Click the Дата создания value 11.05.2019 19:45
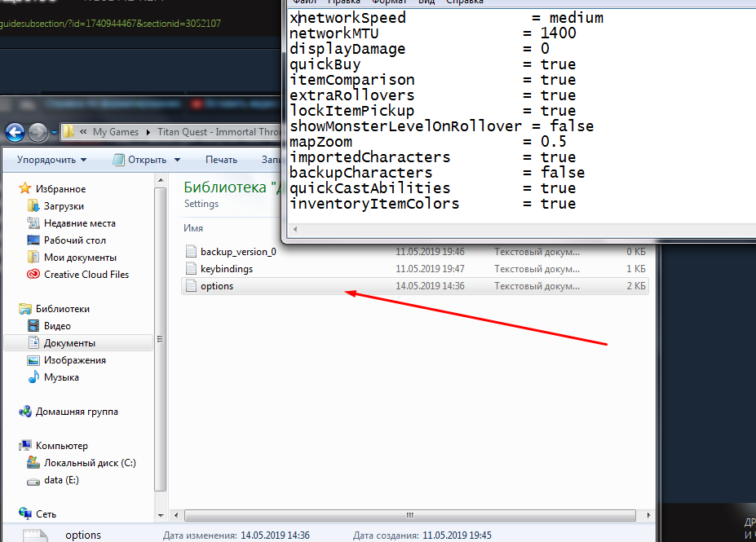The height and width of the screenshot is (542, 756). [457, 535]
